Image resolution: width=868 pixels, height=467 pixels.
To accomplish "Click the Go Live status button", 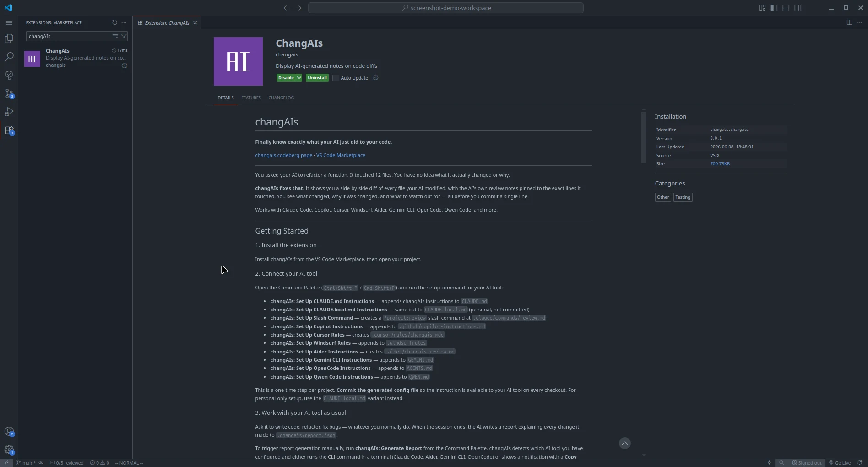I will (x=840, y=463).
